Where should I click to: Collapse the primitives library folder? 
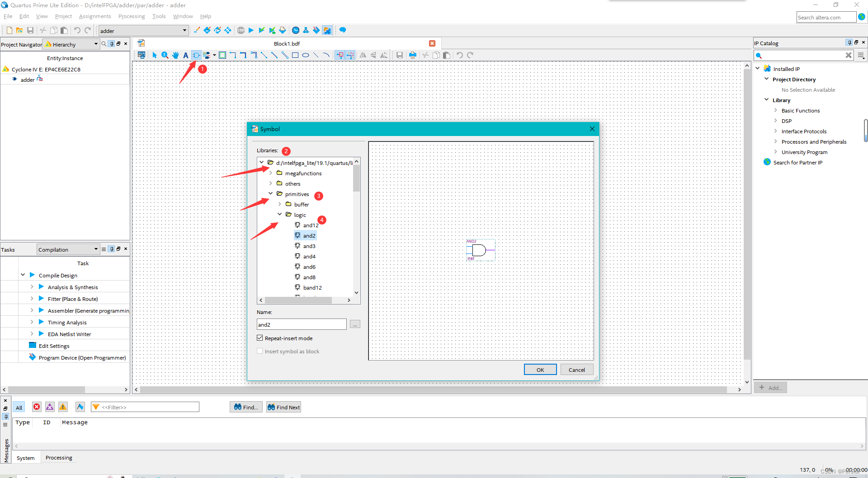(x=271, y=194)
